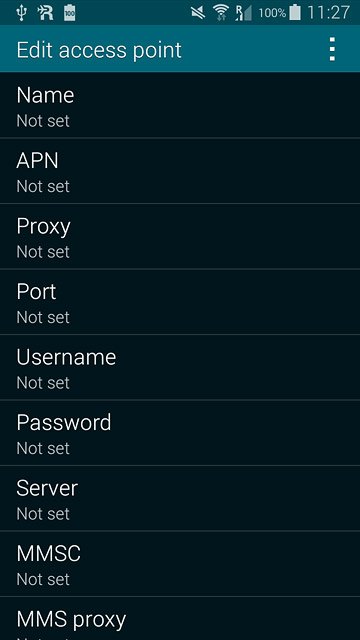Tap the small battery 100 notification icon
The height and width of the screenshot is (640, 360).
pyautogui.click(x=70, y=13)
